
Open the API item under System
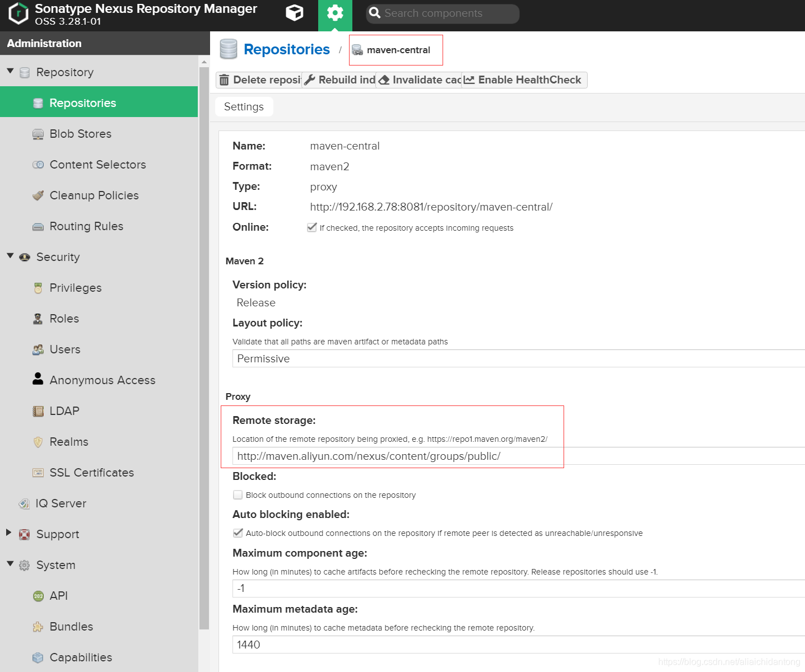click(x=99, y=596)
